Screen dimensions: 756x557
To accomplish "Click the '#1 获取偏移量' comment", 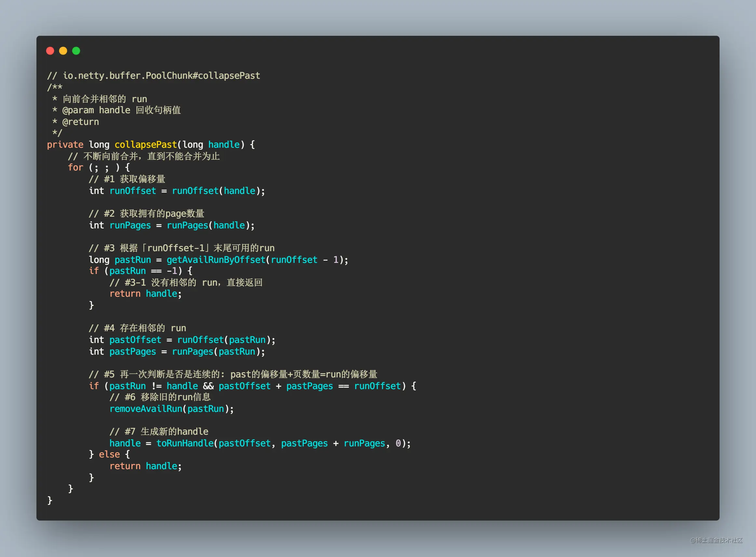I will tap(127, 179).
